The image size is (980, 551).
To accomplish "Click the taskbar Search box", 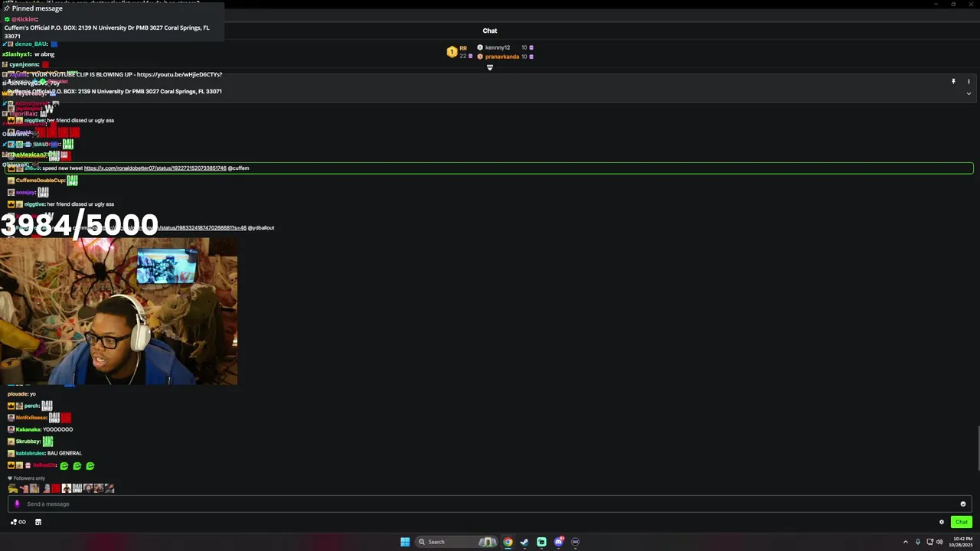I will pos(457,542).
